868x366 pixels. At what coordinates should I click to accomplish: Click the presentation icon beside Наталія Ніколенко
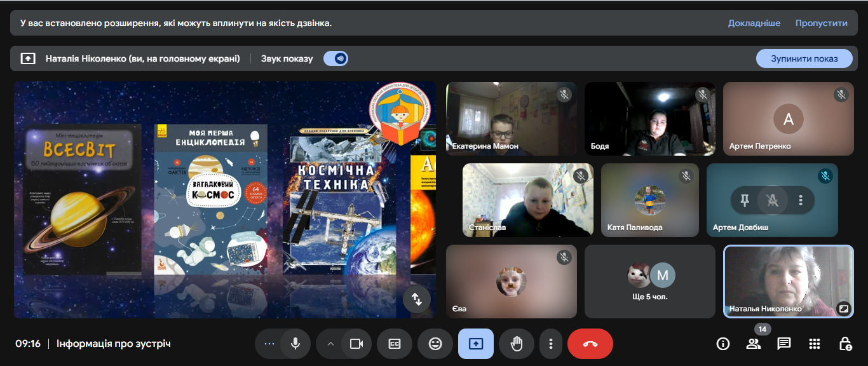pos(28,58)
